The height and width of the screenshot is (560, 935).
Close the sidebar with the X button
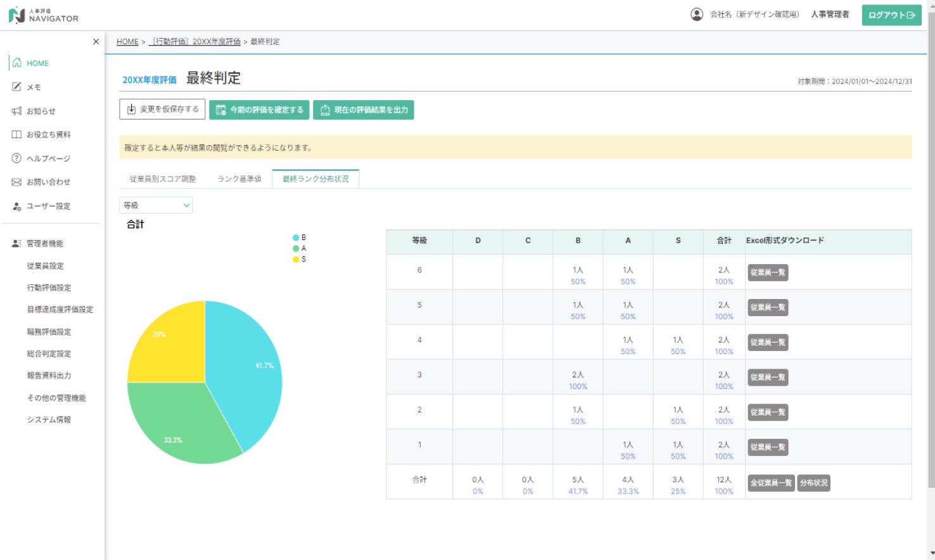pyautogui.click(x=96, y=42)
